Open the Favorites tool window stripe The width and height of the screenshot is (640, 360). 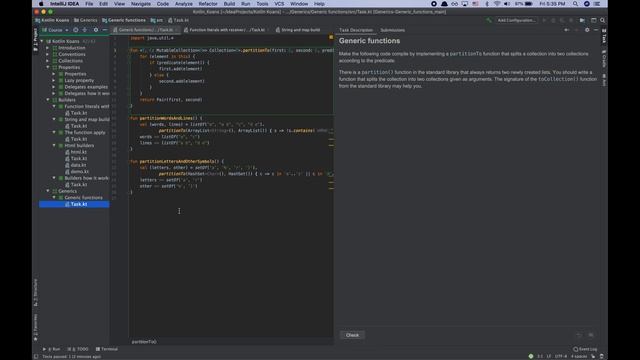point(36,327)
